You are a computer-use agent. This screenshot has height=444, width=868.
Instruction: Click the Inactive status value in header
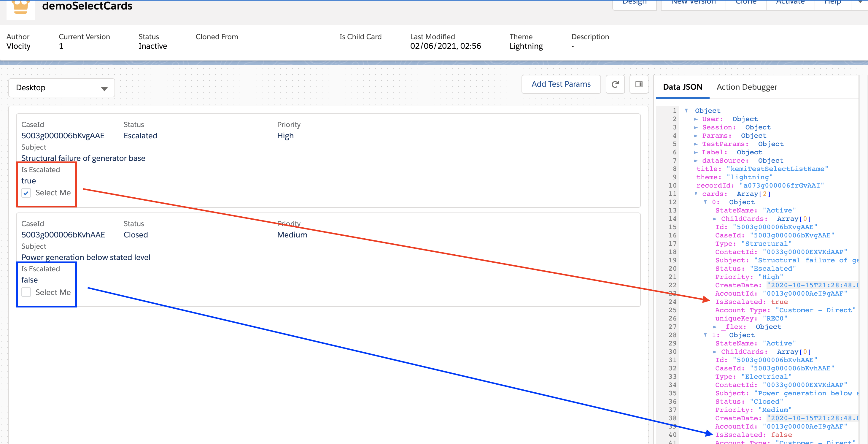point(153,46)
